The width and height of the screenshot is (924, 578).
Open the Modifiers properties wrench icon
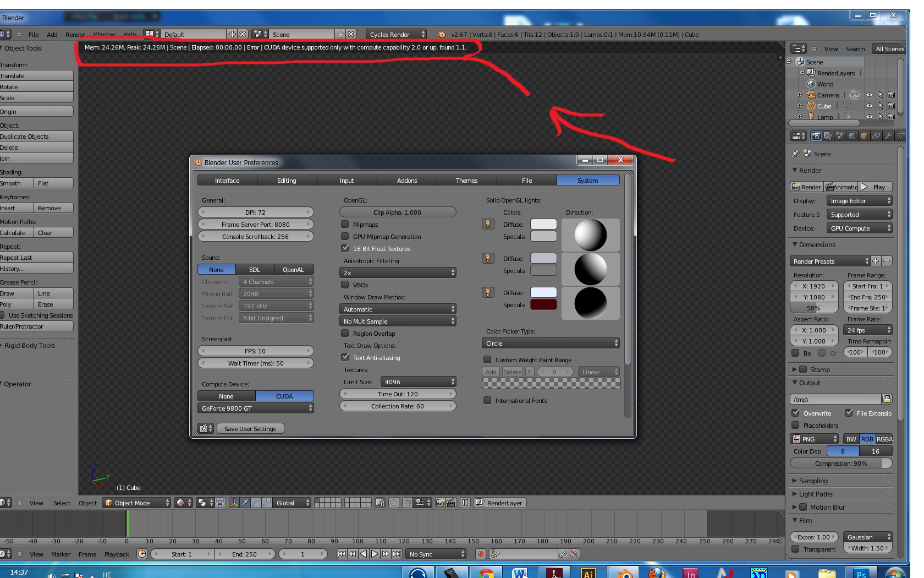coord(888,136)
